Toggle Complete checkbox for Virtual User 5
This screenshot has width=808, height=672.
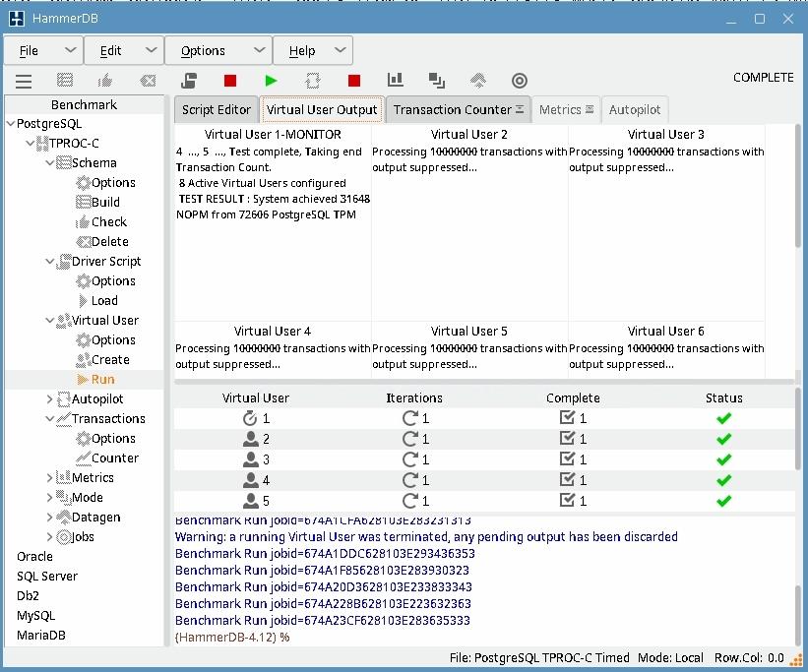tap(566, 501)
